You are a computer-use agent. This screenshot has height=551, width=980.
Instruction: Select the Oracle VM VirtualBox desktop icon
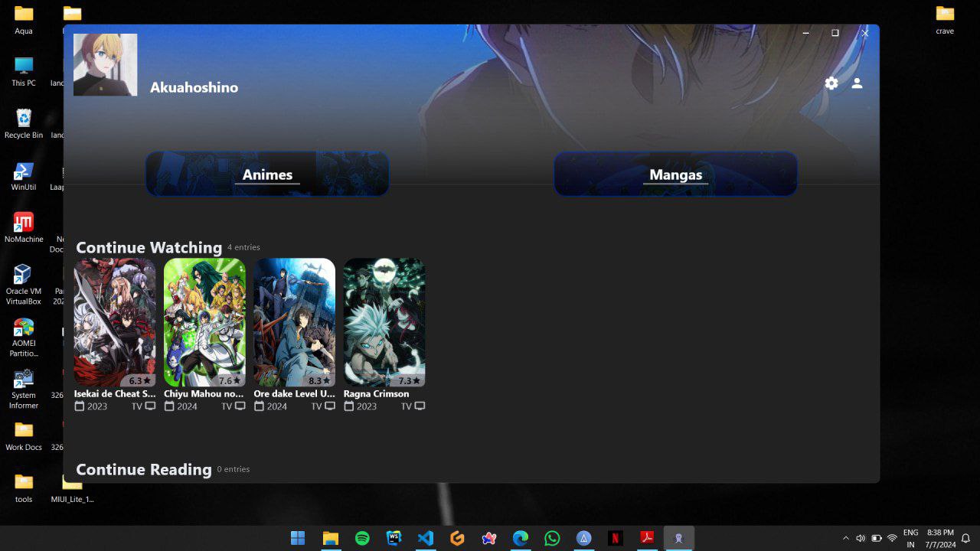[24, 285]
